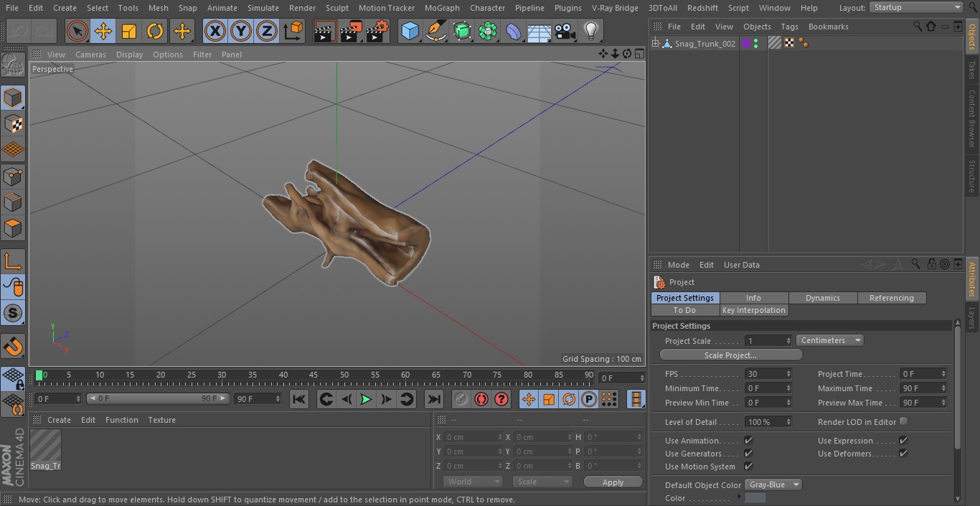
Task: Toggle Snap with magnet icon
Action: [x=13, y=346]
